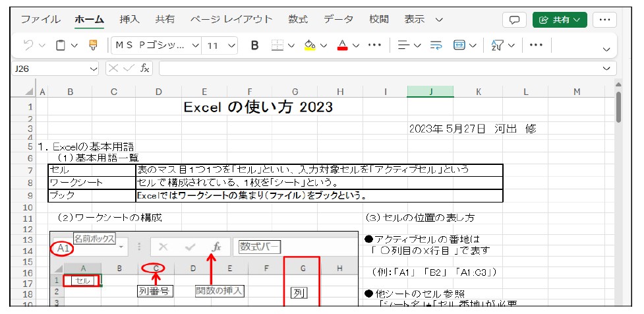The height and width of the screenshot is (314, 644).
Task: Open the 挿入 tab
Action: tap(129, 20)
